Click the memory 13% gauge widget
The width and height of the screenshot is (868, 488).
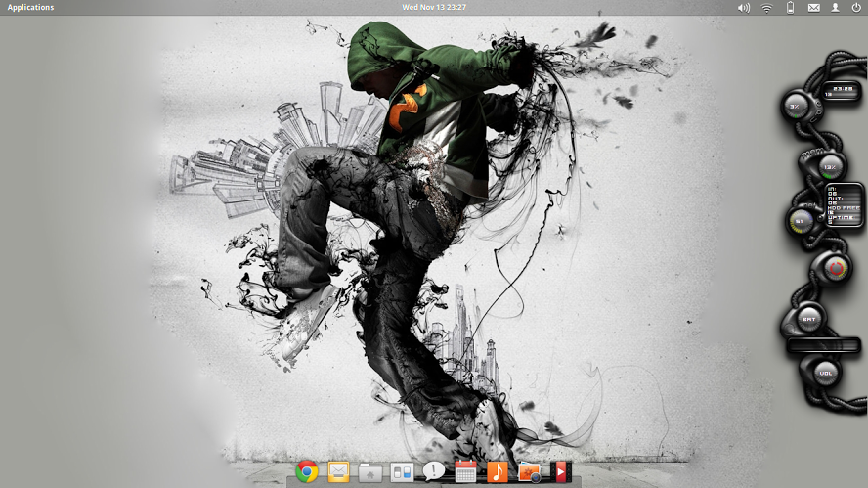829,167
